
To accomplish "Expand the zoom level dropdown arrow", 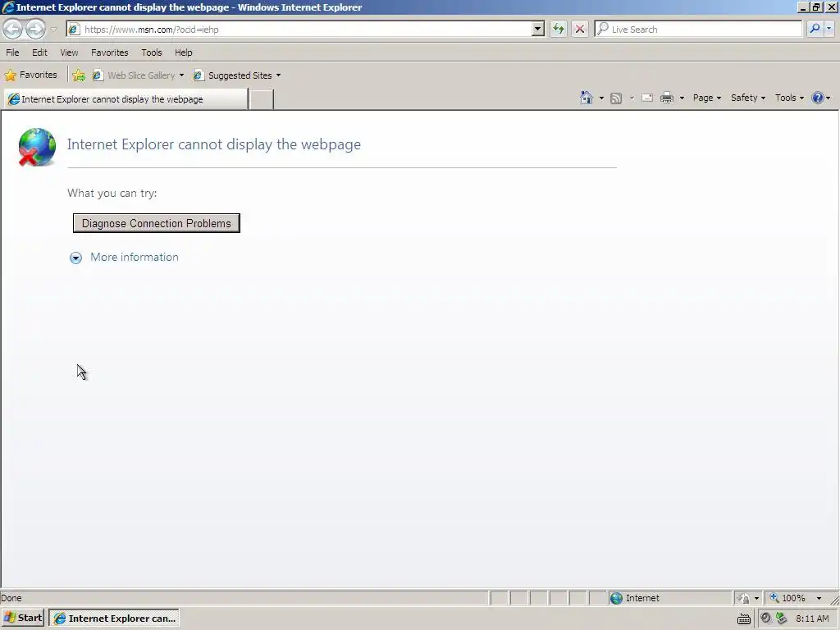I will tap(819, 598).
